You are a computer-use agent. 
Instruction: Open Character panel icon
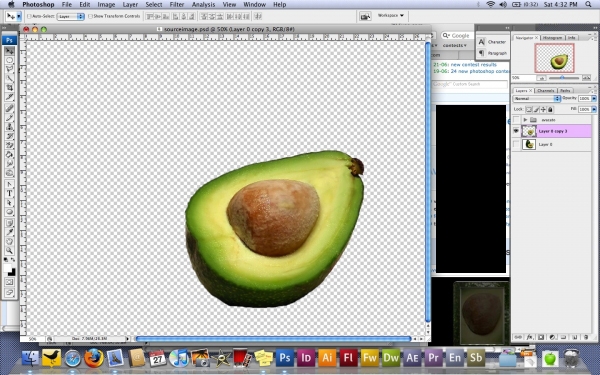pos(482,42)
